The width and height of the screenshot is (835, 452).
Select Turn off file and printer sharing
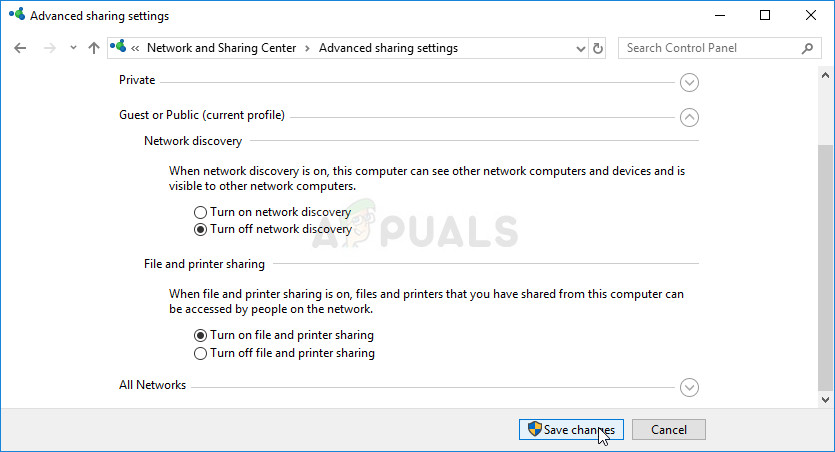(x=201, y=353)
